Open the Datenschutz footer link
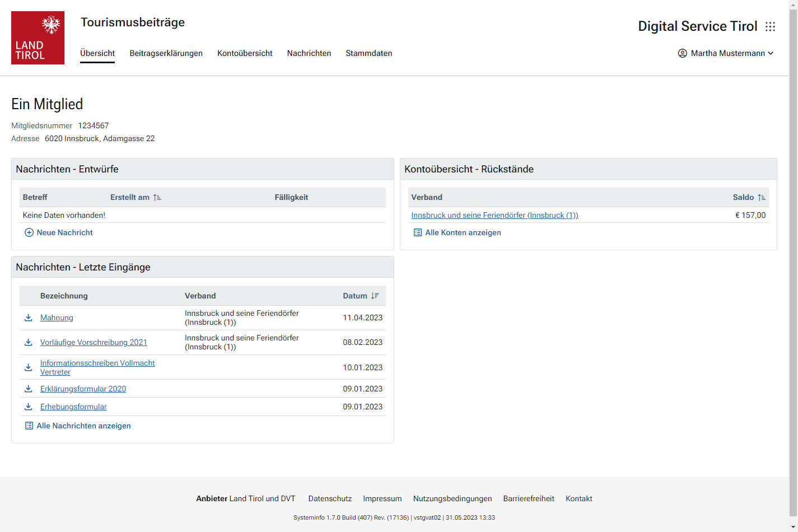This screenshot has height=532, width=798. [330, 498]
